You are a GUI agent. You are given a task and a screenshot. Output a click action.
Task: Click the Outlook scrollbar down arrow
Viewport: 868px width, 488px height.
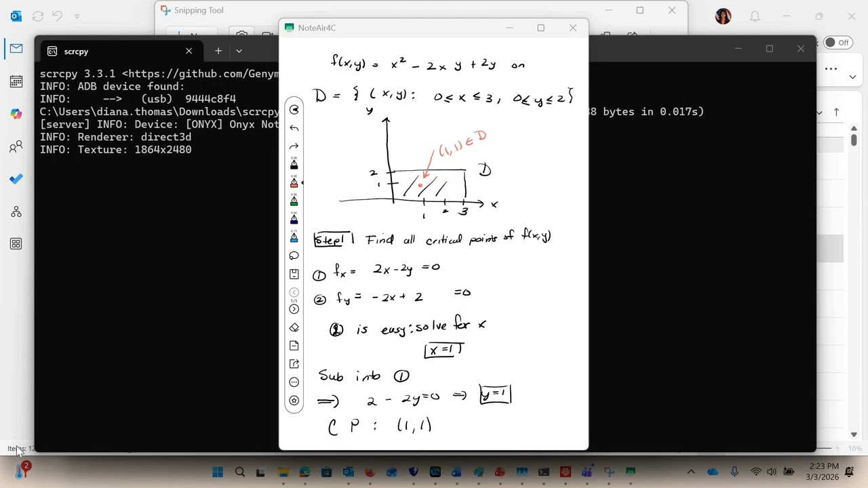pos(854,434)
